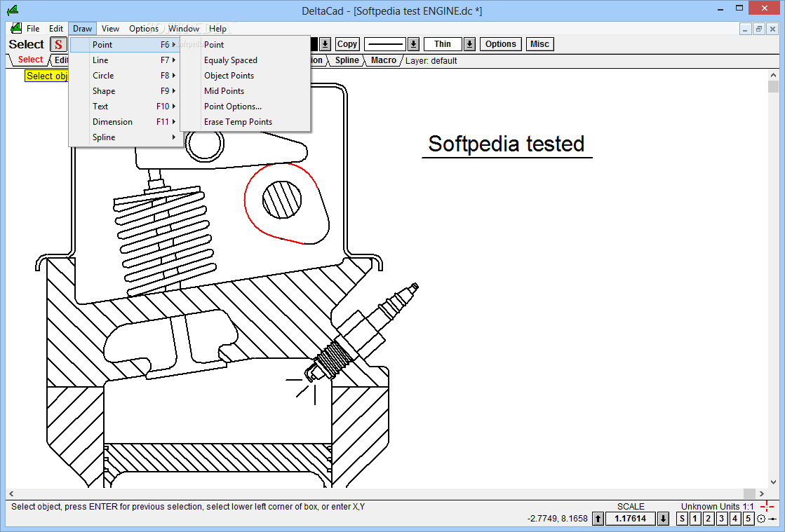Viewport: 785px width, 532px height.
Task: Open the Shape submenu
Action: (125, 91)
